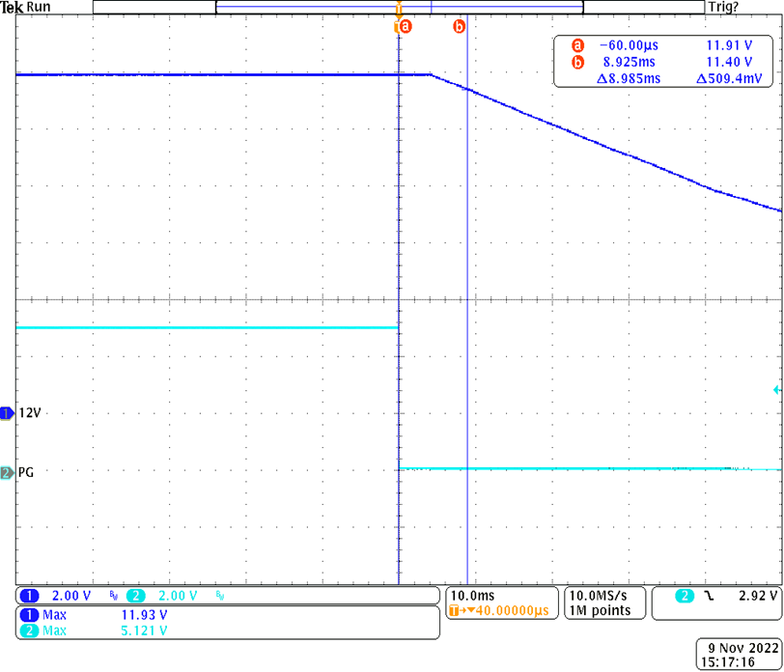
Task: Click the channel 1 badge next to 2.00 V
Action: coord(30,596)
